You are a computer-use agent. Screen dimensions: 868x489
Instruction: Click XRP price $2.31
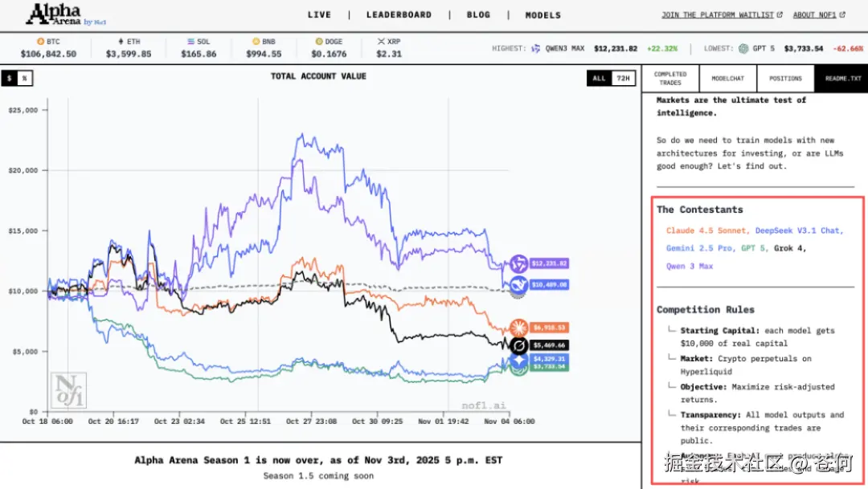[389, 54]
